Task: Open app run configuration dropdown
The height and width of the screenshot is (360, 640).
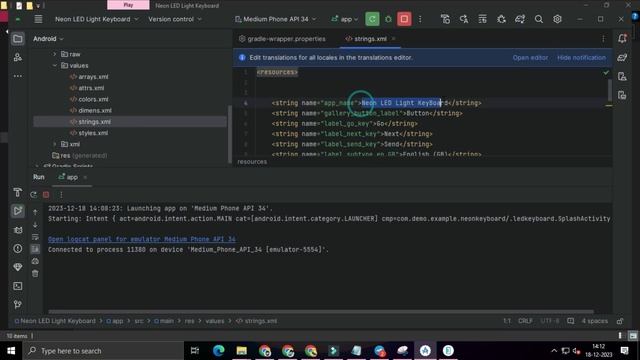Action: [x=345, y=19]
